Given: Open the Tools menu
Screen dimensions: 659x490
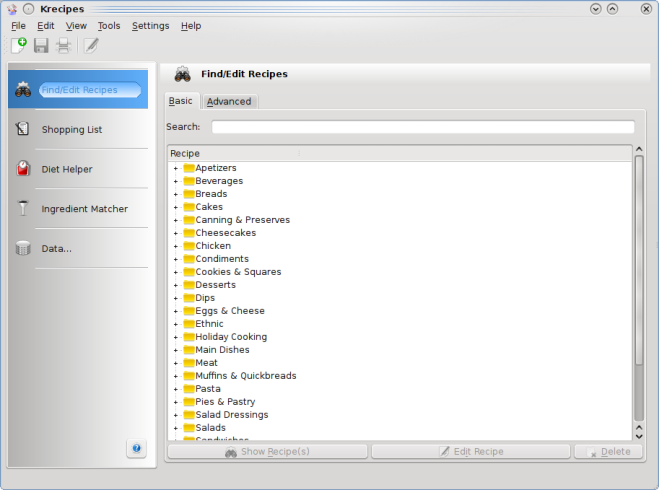Looking at the screenshot, I should (x=109, y=26).
